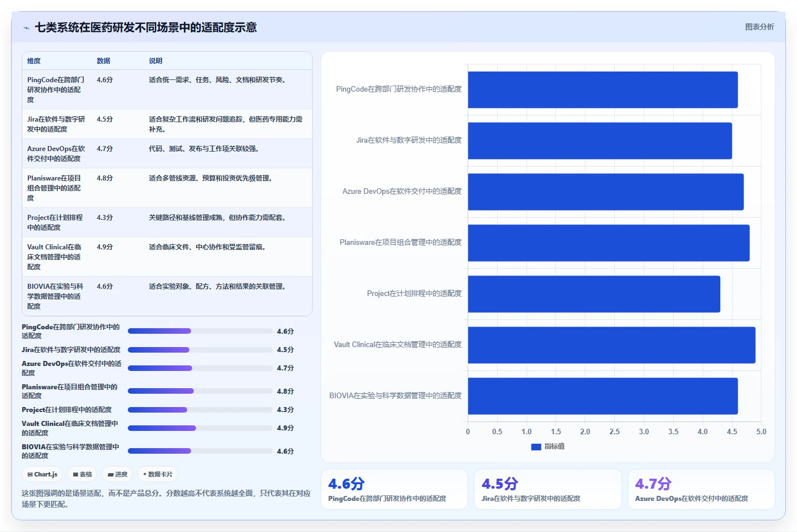This screenshot has height=532, width=797.
Task: Click the Vault Clinical bar in chart
Action: [611, 345]
